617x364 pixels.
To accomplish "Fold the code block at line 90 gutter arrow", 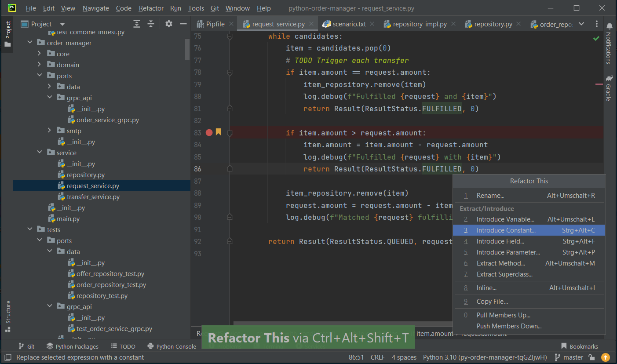I will point(229,217).
